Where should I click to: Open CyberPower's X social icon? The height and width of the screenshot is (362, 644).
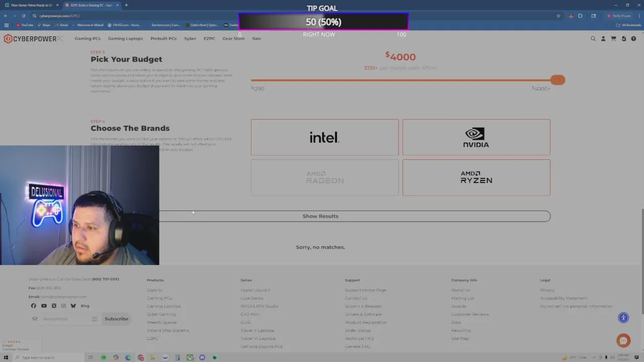54,306
